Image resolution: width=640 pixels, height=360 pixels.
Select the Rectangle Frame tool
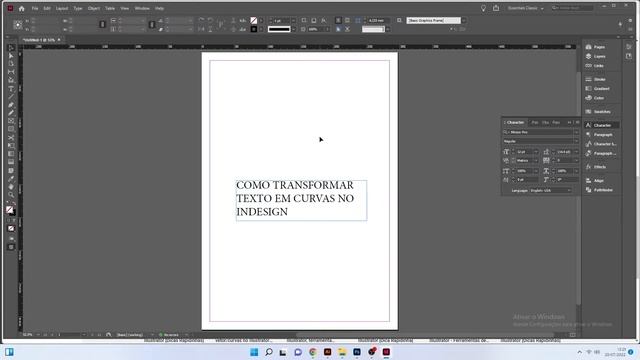[11, 121]
